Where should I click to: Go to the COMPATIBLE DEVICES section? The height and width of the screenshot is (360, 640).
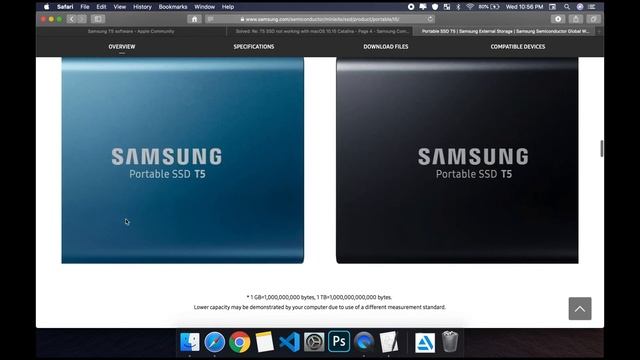click(x=518, y=47)
